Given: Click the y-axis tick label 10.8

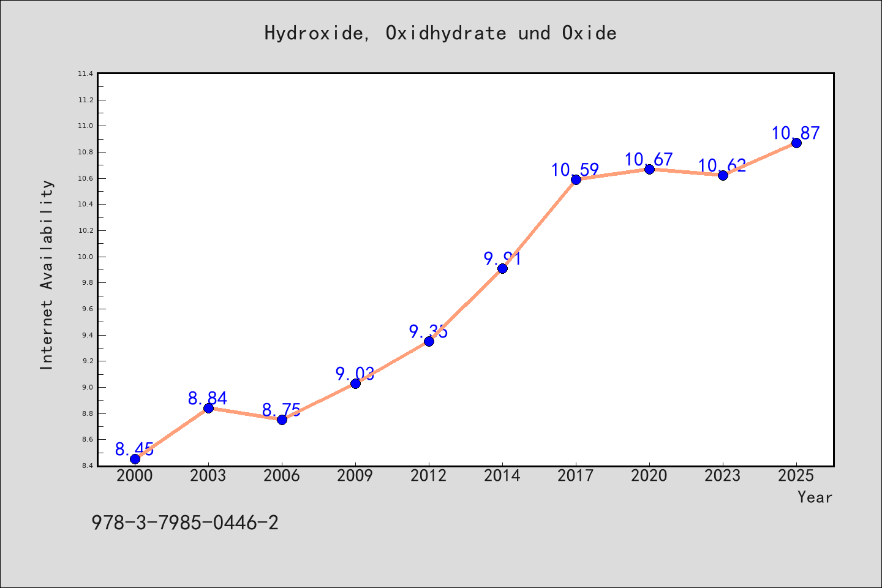Looking at the screenshot, I should (x=85, y=153).
